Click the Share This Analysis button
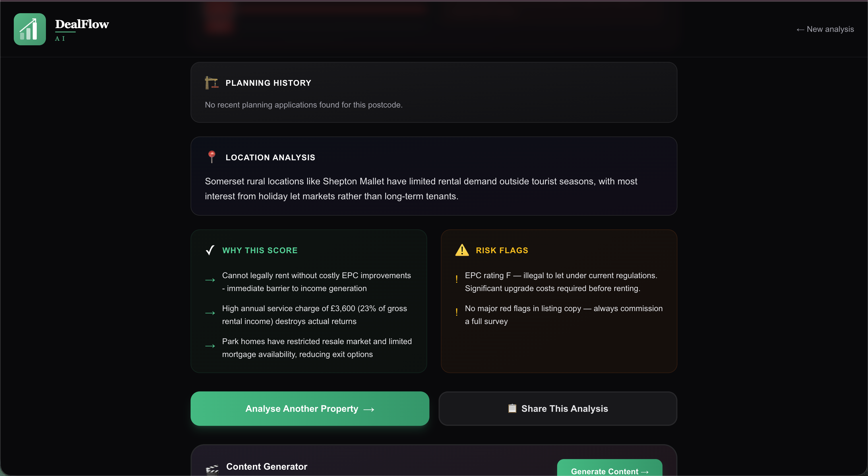Screen dimensions: 868x476 558,409
